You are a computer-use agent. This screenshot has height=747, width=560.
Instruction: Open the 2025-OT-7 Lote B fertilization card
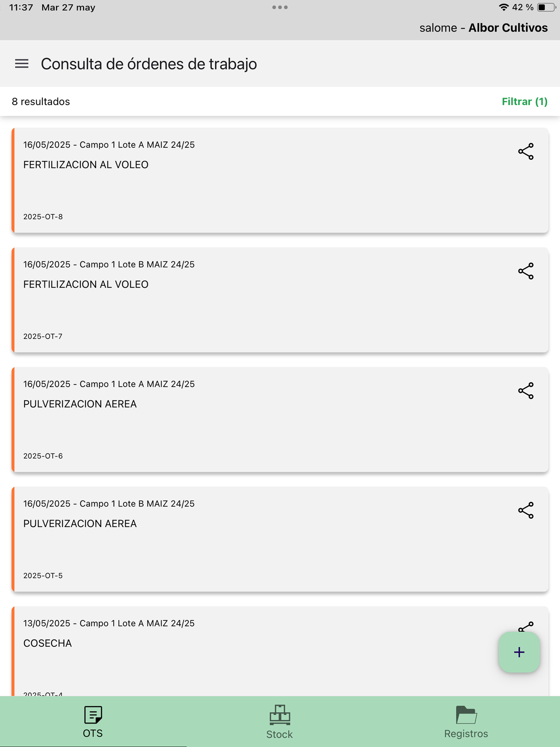280,300
